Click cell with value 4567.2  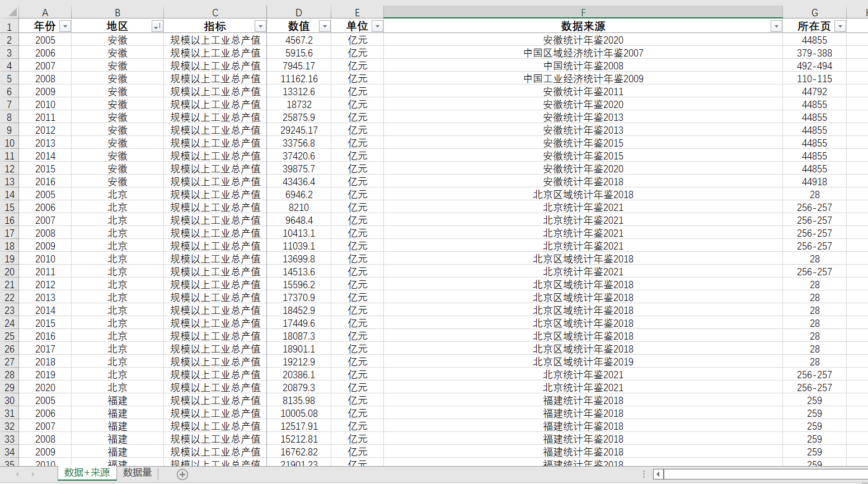[x=299, y=40]
